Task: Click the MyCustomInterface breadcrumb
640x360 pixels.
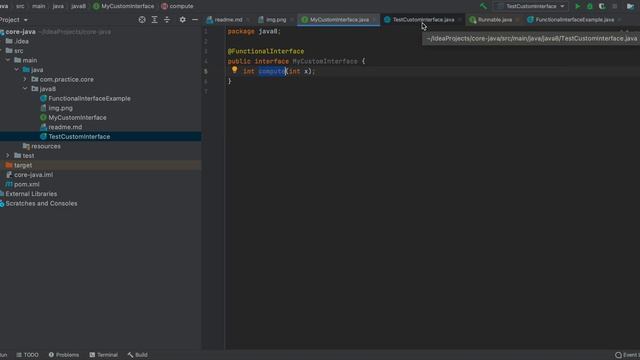Action: pyautogui.click(x=123, y=6)
